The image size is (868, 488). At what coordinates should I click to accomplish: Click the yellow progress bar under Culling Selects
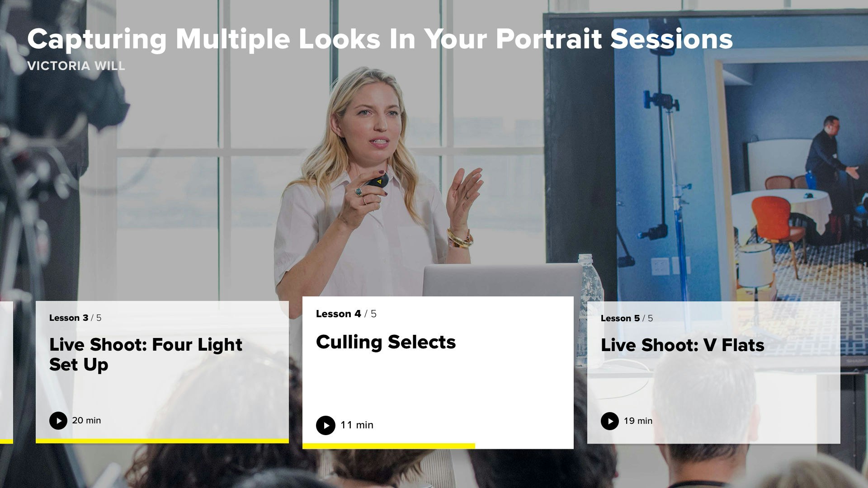(389, 446)
